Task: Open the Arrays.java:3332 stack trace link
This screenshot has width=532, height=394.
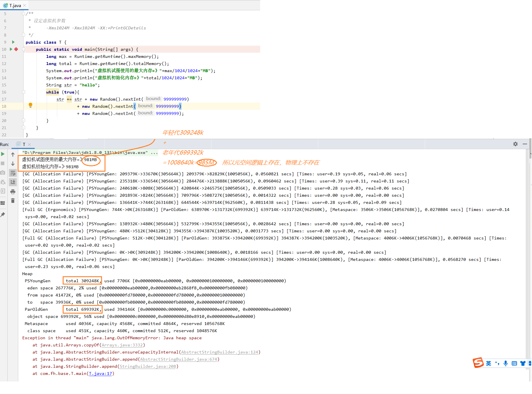Action: pos(122,345)
